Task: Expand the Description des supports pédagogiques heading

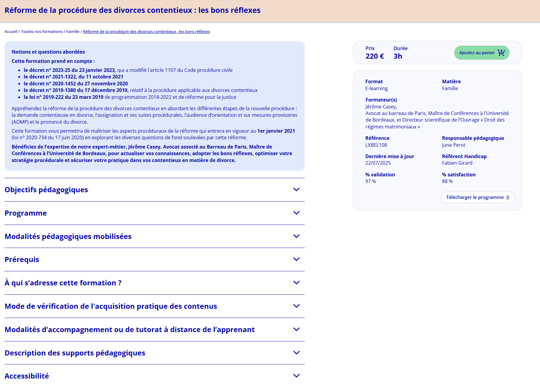Action: click(x=75, y=353)
